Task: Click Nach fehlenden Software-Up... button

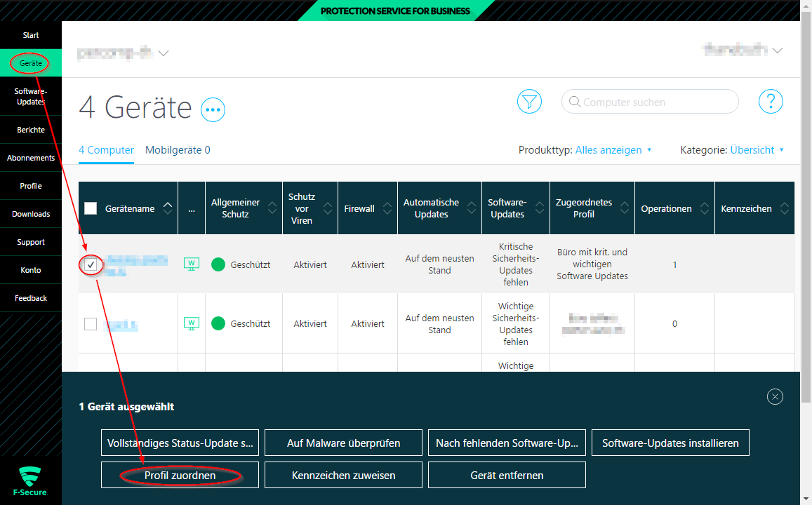Action: pos(507,443)
